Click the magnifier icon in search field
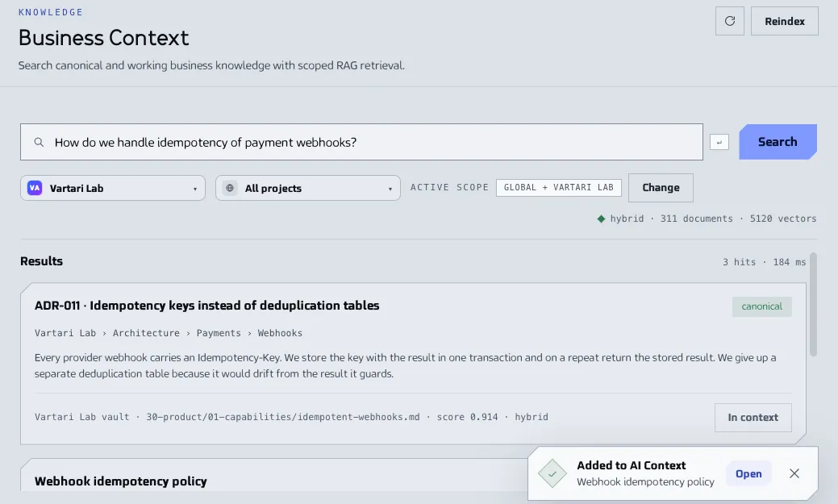The image size is (838, 504). click(39, 142)
